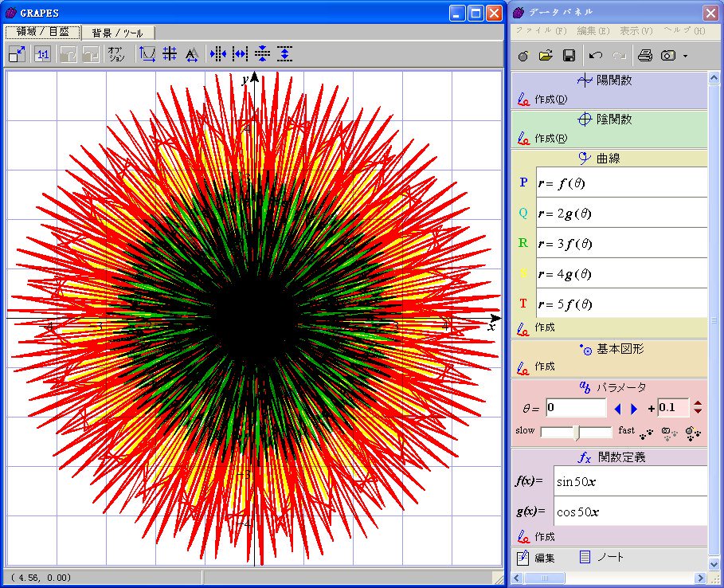
Task: Click the resize view area icon
Action: coord(18,54)
